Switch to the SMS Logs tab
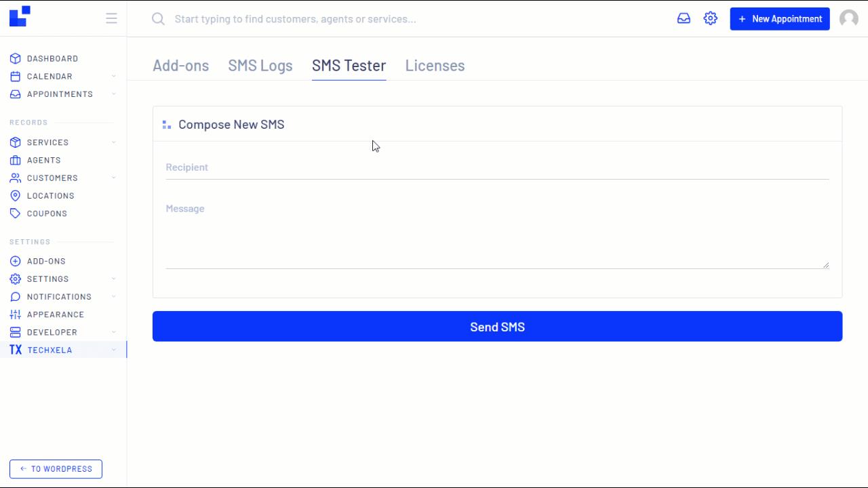 [x=260, y=66]
